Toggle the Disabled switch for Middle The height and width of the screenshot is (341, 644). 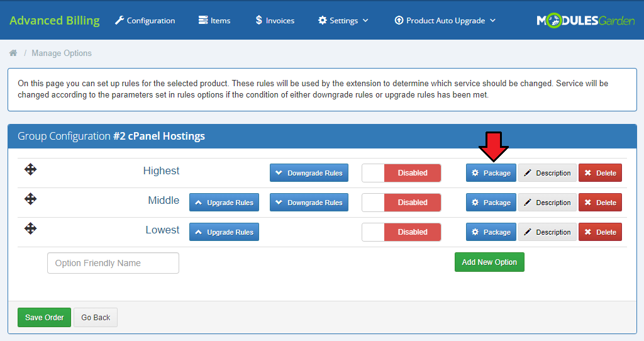tap(401, 203)
